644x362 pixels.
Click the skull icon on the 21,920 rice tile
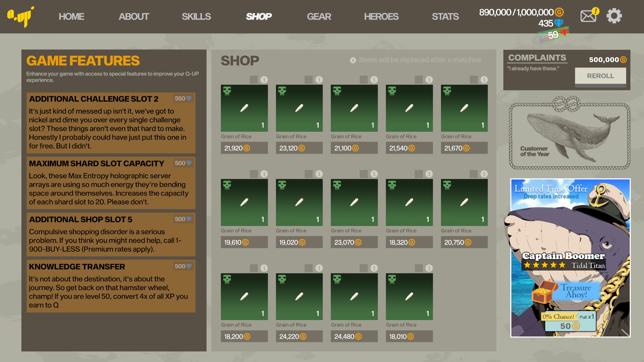(227, 91)
